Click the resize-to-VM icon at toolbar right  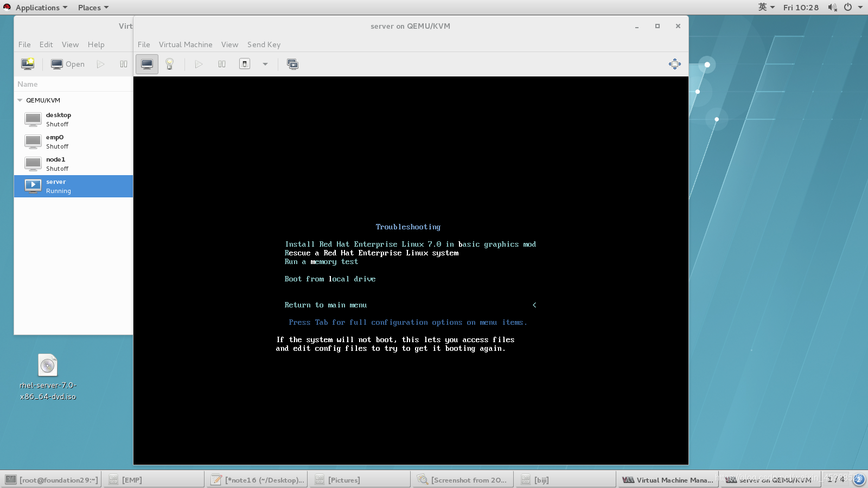coord(674,64)
